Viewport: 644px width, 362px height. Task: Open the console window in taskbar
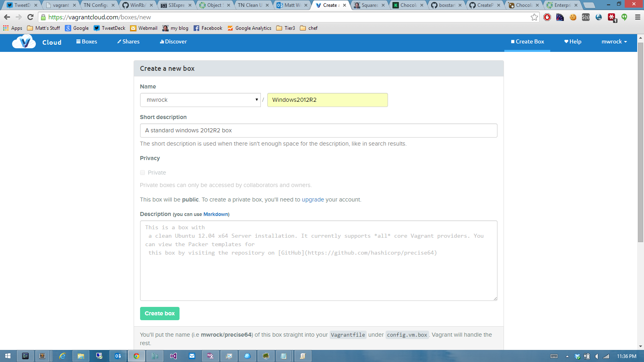coord(25,356)
